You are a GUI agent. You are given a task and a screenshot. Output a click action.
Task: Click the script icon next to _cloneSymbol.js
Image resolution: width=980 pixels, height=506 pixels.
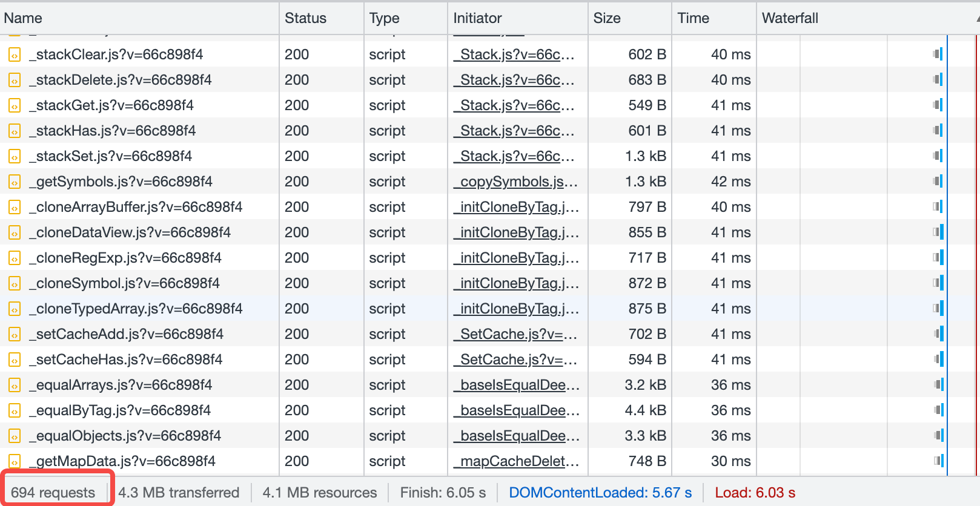click(x=15, y=284)
